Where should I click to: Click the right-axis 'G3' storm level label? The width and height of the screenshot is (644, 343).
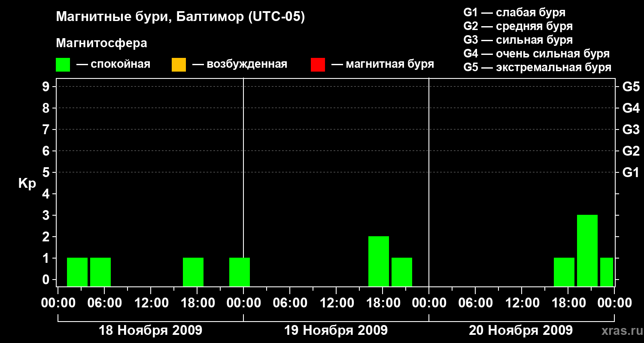tap(631, 129)
